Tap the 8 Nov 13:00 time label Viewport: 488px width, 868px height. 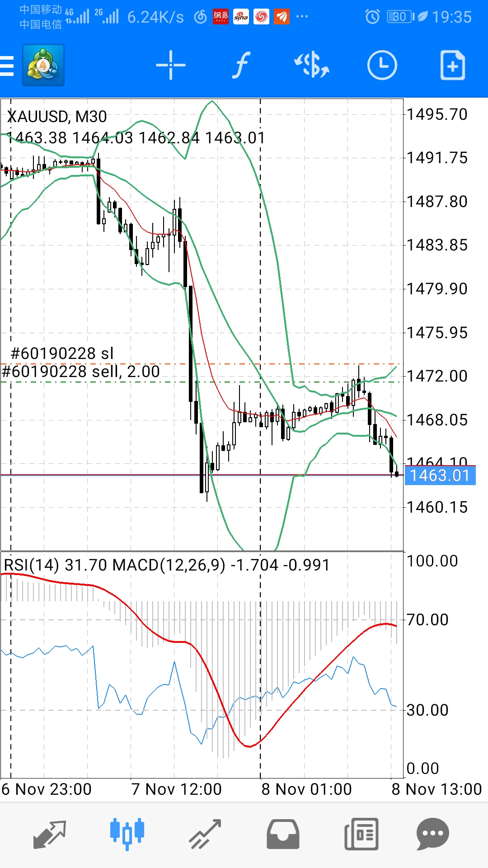[437, 789]
